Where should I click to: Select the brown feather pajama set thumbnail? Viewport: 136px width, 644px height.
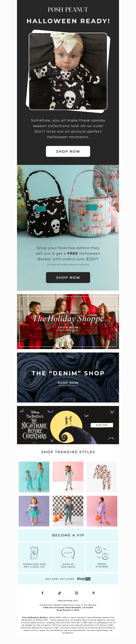tap(102, 477)
